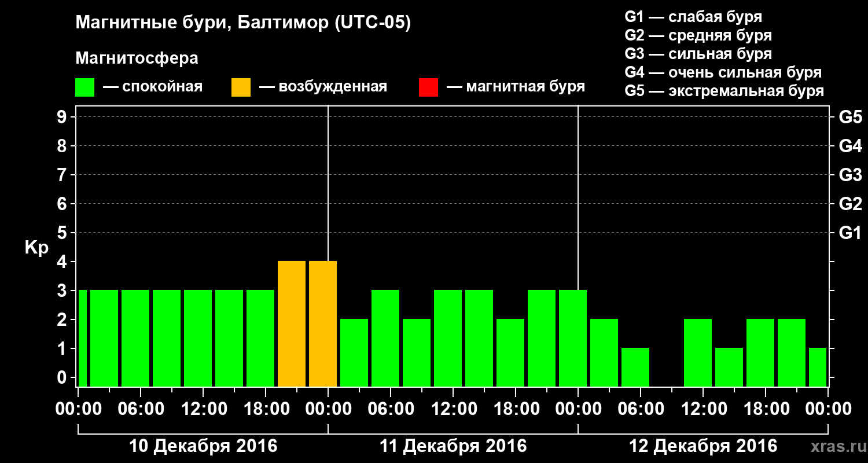Click the 06:00 time label for 12 December
Image resolution: width=868 pixels, height=463 pixels.
pos(641,409)
